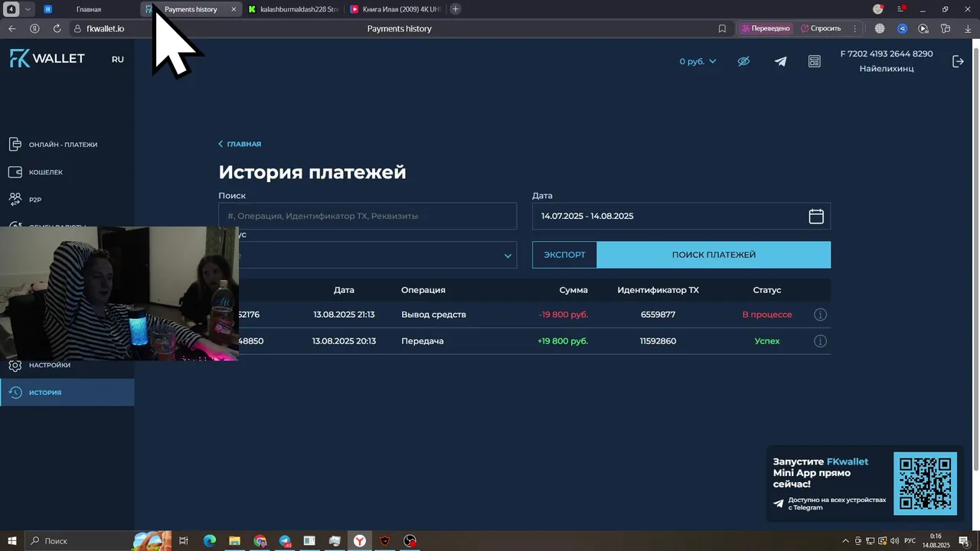Screen dimensions: 980x551
Task: Open the volume icon in the tray
Action: pos(894,541)
